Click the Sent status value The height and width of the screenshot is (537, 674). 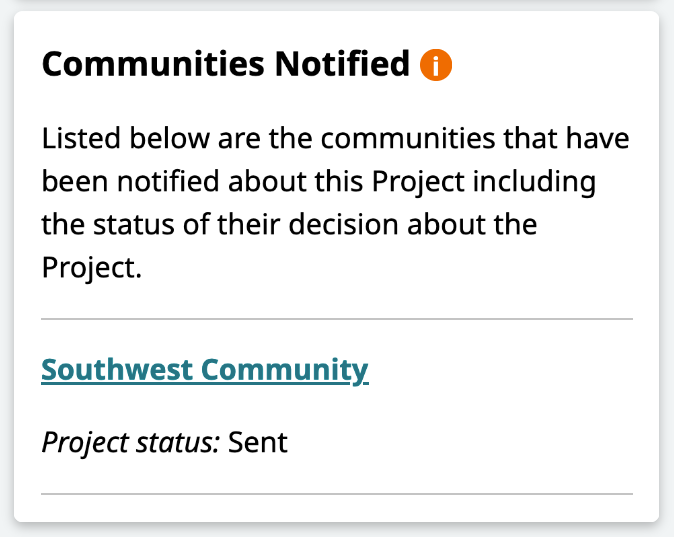258,442
